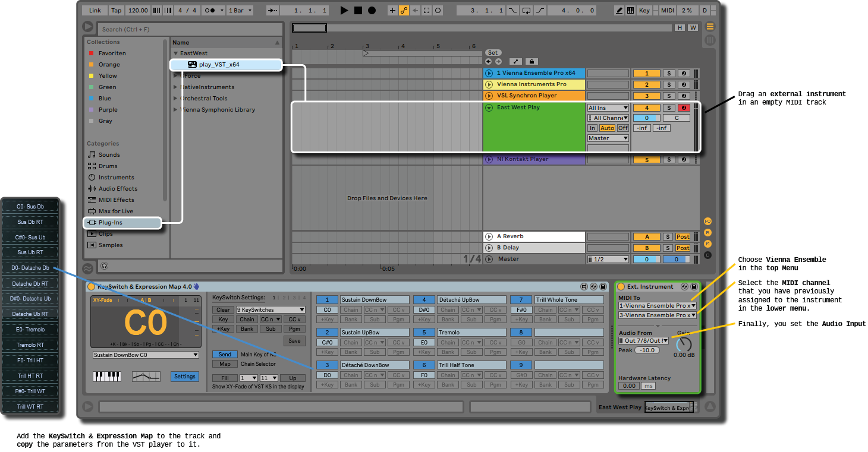Set monitor to Off on East West Play
The height and width of the screenshot is (452, 868).
coord(622,128)
